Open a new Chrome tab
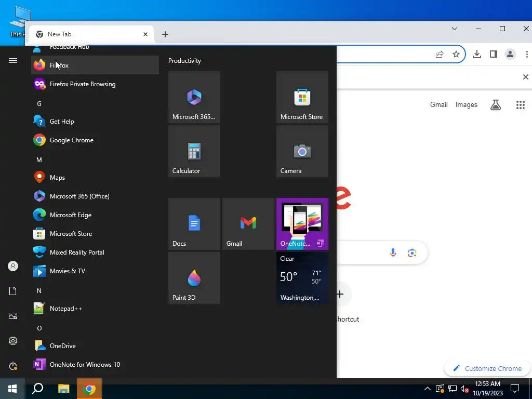This screenshot has height=399, width=532. pyautogui.click(x=165, y=34)
